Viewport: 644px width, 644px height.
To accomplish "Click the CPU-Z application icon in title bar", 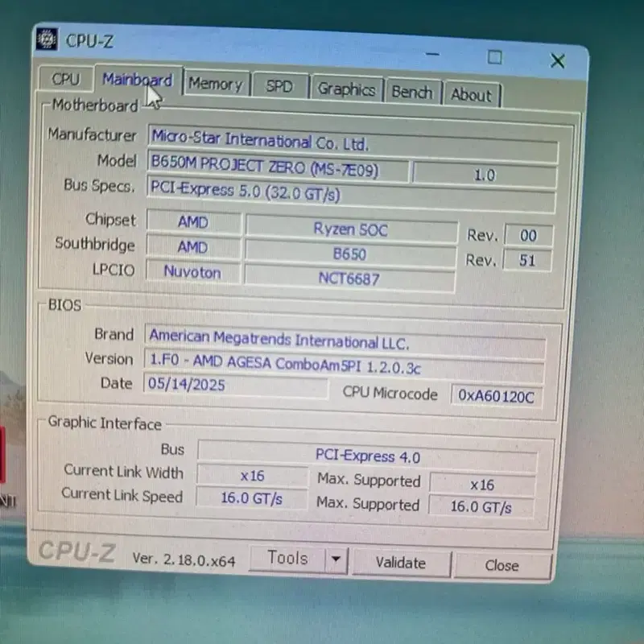I will coord(47,39).
